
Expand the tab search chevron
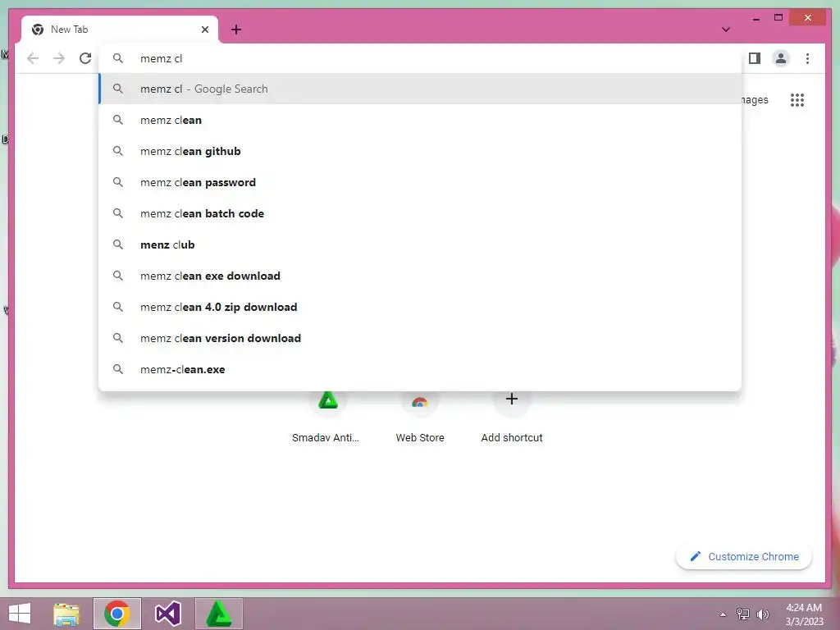[725, 30]
